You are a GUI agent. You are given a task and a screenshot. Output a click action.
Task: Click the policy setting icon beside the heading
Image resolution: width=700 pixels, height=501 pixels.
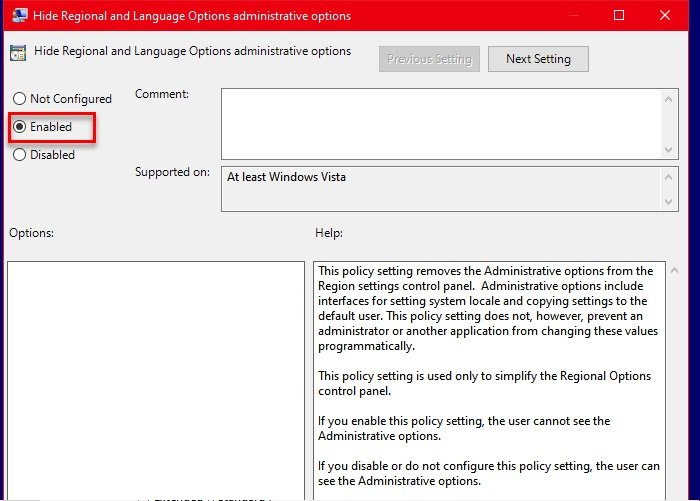coord(18,52)
